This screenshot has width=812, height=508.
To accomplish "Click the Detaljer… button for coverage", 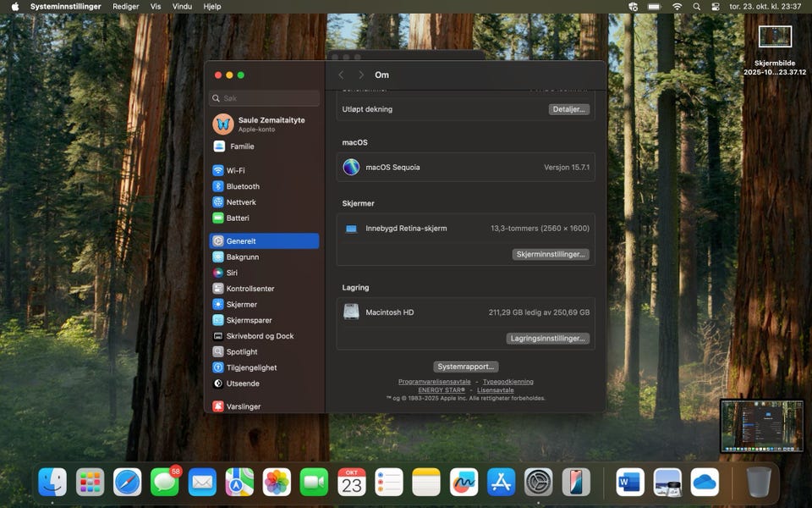I will 568,109.
